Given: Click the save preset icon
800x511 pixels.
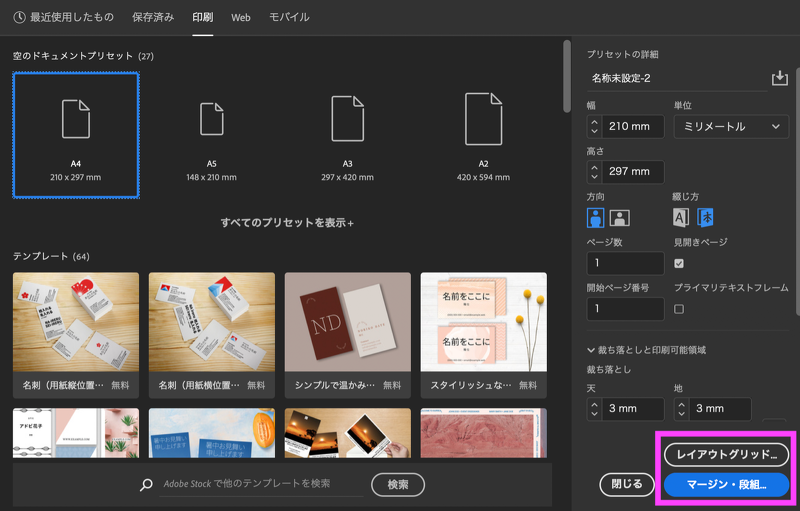Looking at the screenshot, I should [x=780, y=78].
